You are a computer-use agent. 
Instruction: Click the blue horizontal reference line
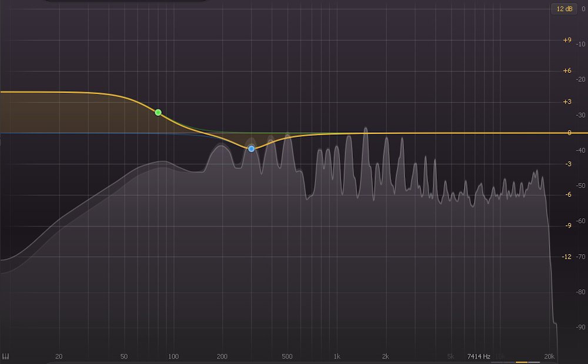(88, 134)
